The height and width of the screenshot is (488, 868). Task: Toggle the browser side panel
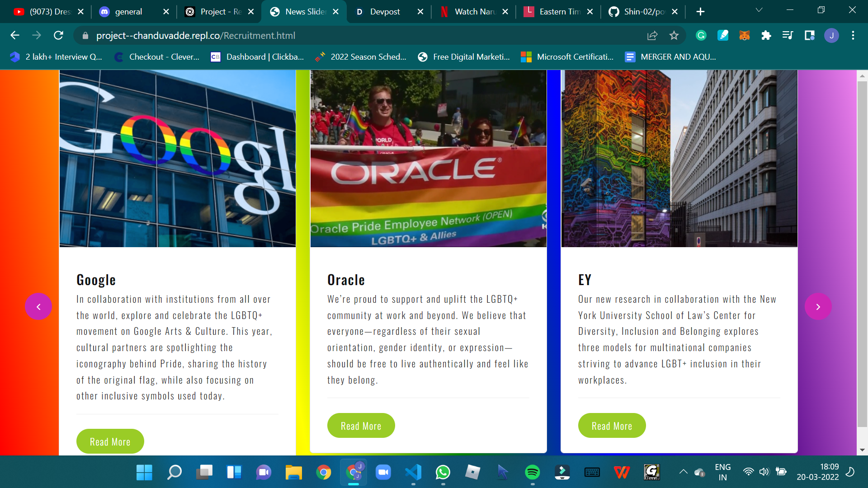point(809,35)
